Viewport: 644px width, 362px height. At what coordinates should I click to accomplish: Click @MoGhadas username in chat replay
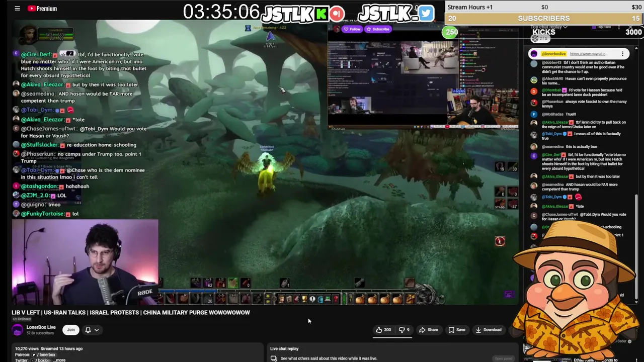point(552,114)
